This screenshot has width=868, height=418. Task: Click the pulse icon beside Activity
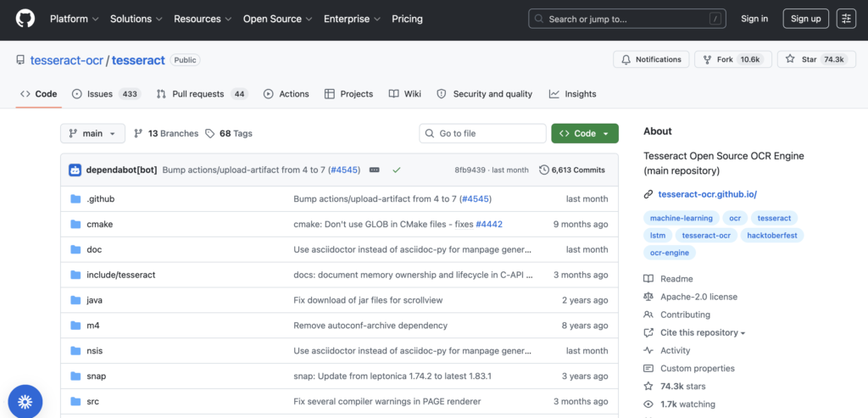(x=648, y=350)
